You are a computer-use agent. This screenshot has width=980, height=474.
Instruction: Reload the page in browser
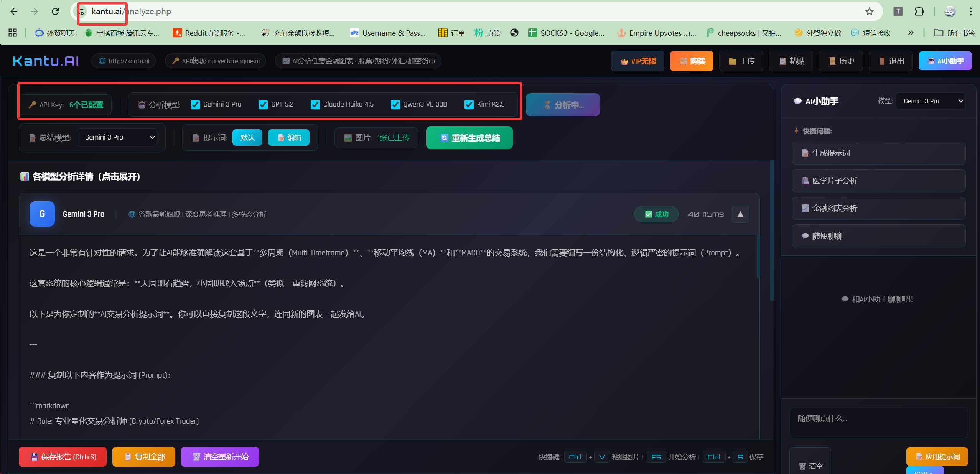tap(55, 12)
